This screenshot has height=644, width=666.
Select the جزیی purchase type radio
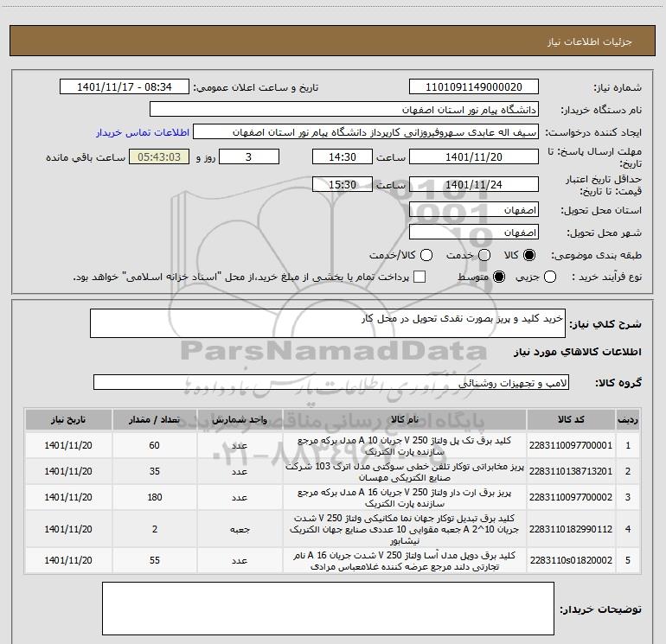(550, 277)
